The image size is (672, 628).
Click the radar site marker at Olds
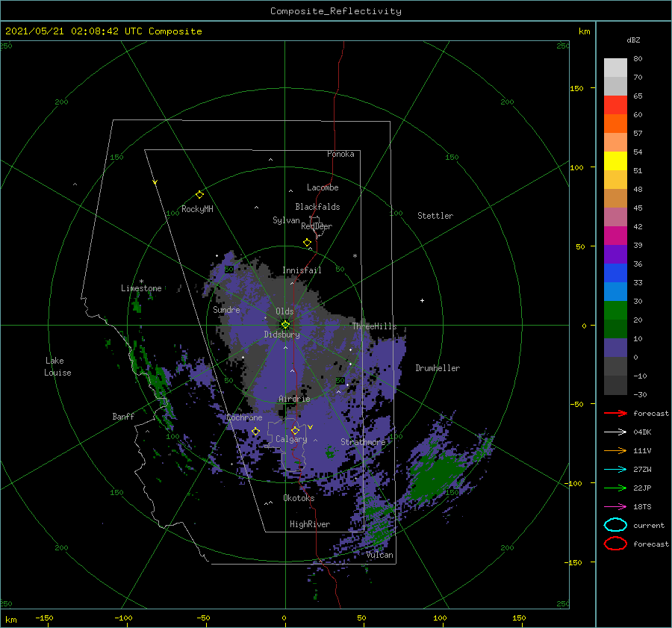(285, 325)
